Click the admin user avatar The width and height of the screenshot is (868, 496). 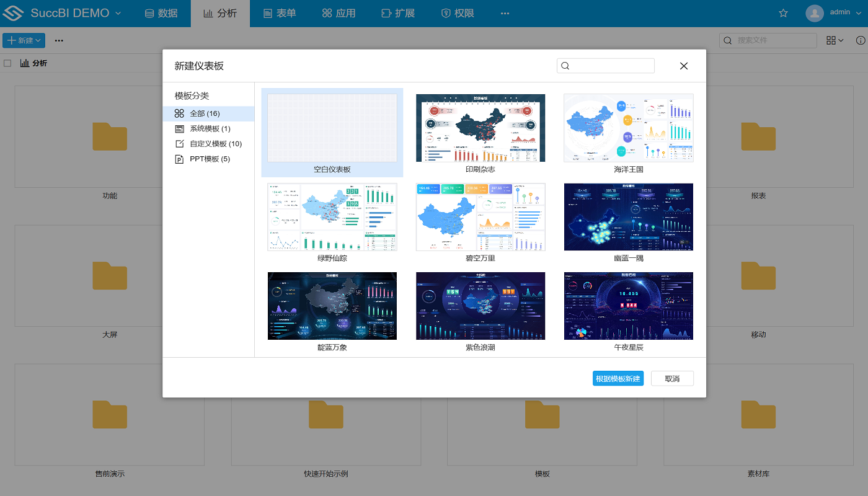tap(814, 13)
